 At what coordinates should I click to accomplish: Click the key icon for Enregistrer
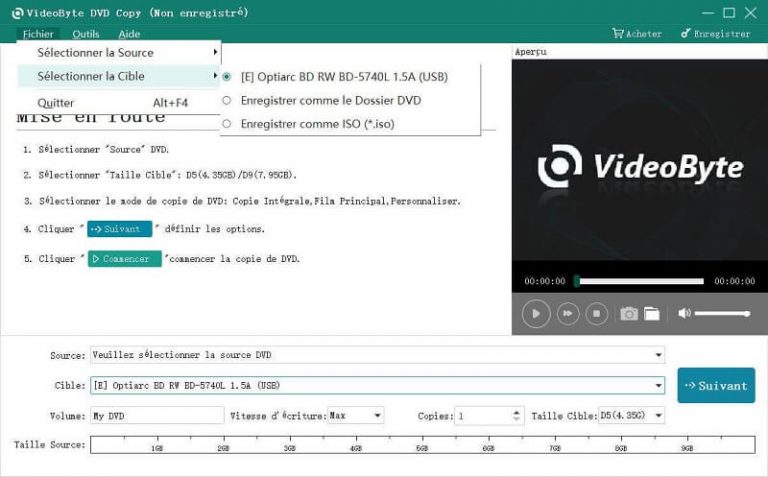click(685, 33)
